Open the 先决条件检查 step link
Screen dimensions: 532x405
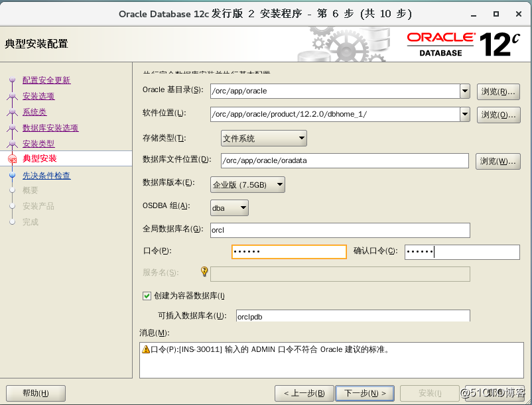tap(46, 176)
